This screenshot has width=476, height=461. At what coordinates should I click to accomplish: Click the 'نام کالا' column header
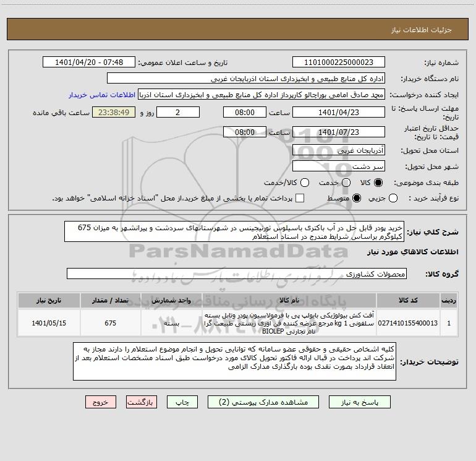click(x=289, y=300)
